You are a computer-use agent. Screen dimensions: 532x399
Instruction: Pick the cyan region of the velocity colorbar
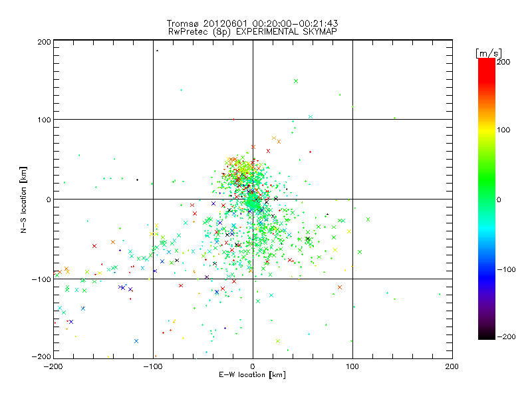pos(487,229)
